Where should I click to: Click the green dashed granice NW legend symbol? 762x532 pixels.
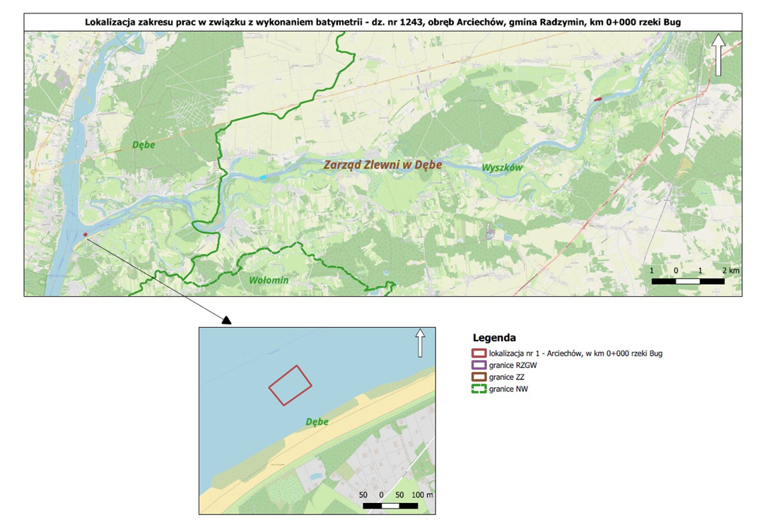click(x=479, y=389)
